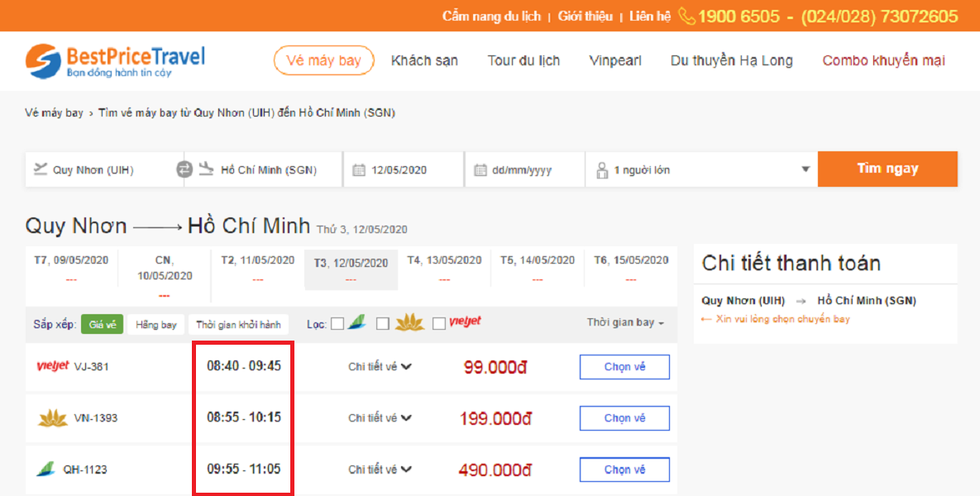Open Cẩm nang du lịch link

(x=492, y=17)
